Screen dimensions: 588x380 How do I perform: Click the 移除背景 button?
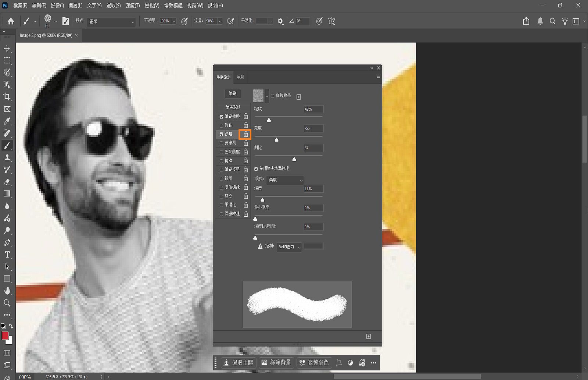coord(276,363)
